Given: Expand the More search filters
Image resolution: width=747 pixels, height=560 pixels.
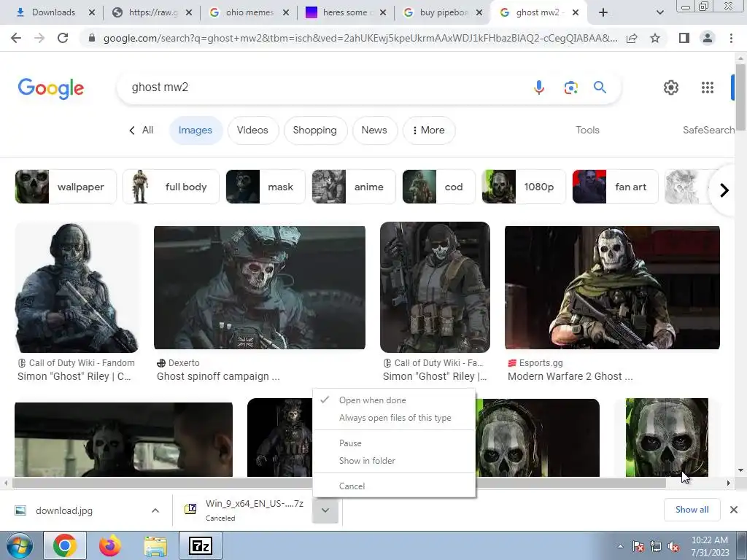Looking at the screenshot, I should (x=429, y=130).
